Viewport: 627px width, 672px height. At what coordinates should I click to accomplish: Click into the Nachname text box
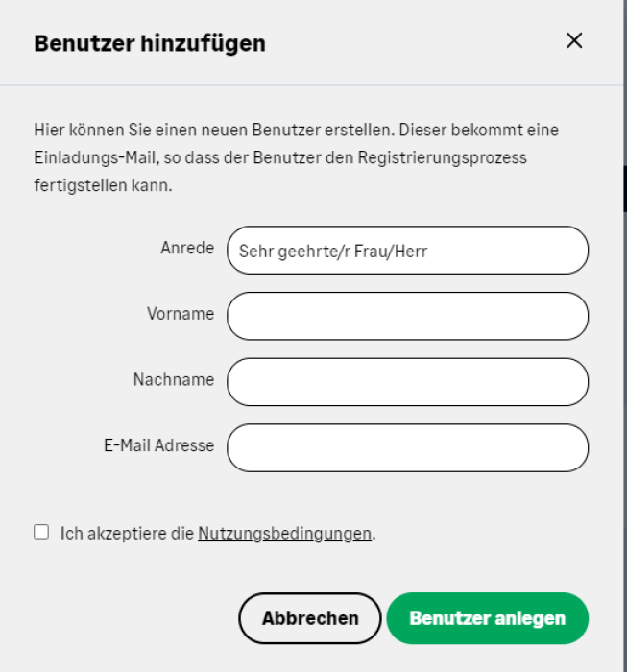407,382
